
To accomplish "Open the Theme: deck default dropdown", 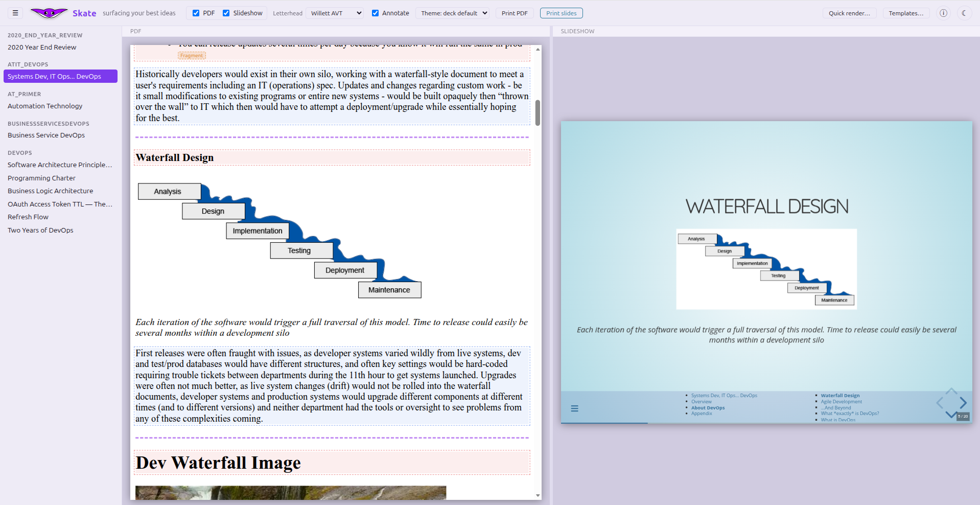I will [452, 13].
